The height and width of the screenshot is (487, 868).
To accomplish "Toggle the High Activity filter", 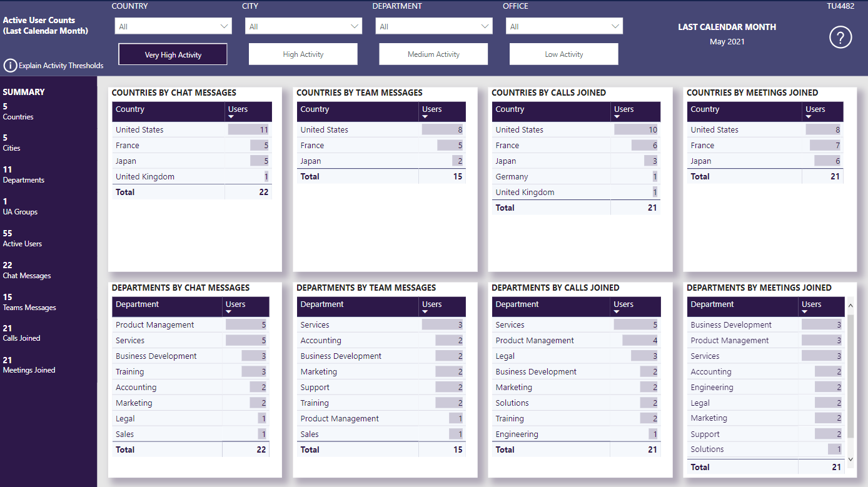I will 303,54.
